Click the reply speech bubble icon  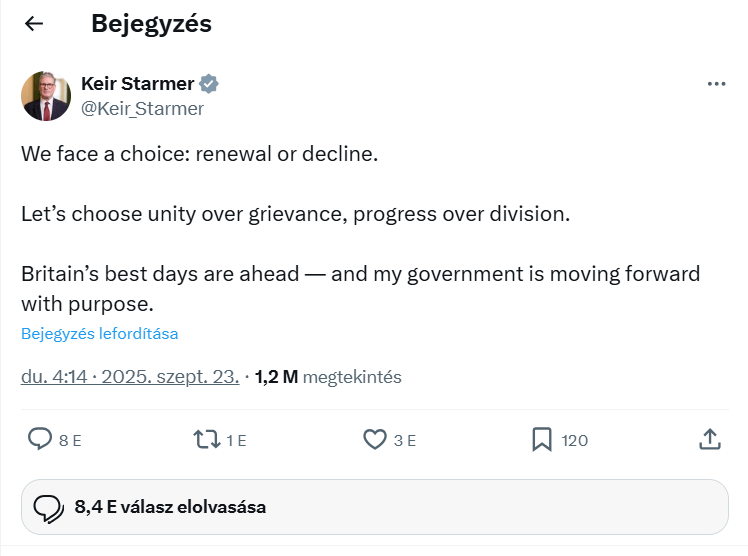39,439
